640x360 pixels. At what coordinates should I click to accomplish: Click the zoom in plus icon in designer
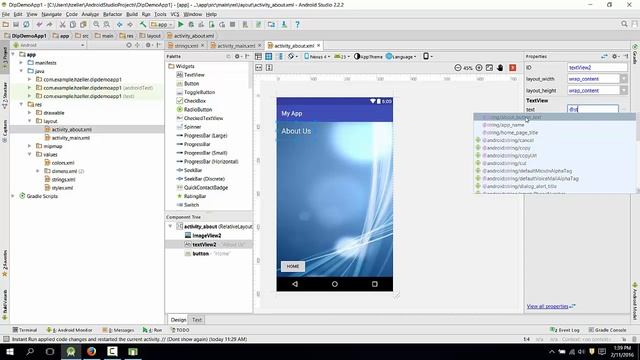[x=479, y=68]
